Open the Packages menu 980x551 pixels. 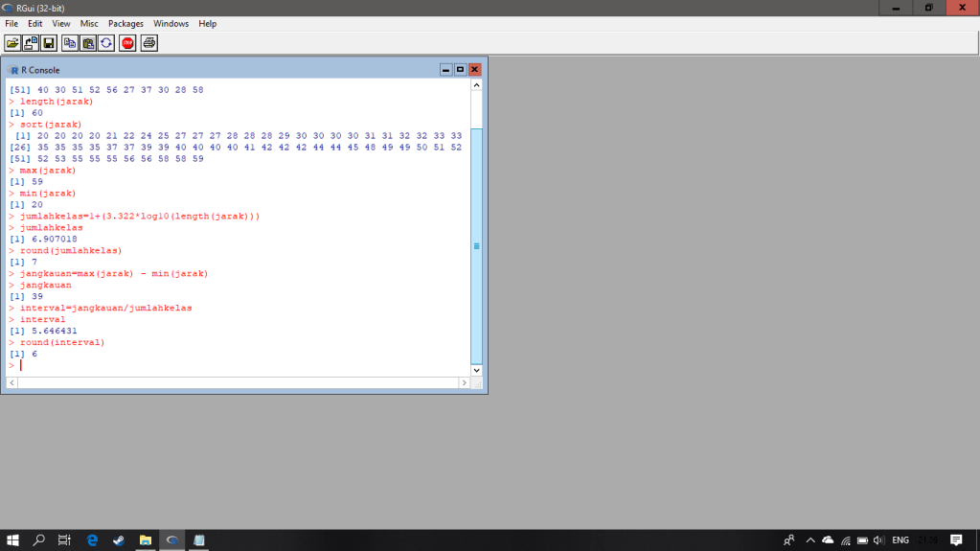point(125,24)
